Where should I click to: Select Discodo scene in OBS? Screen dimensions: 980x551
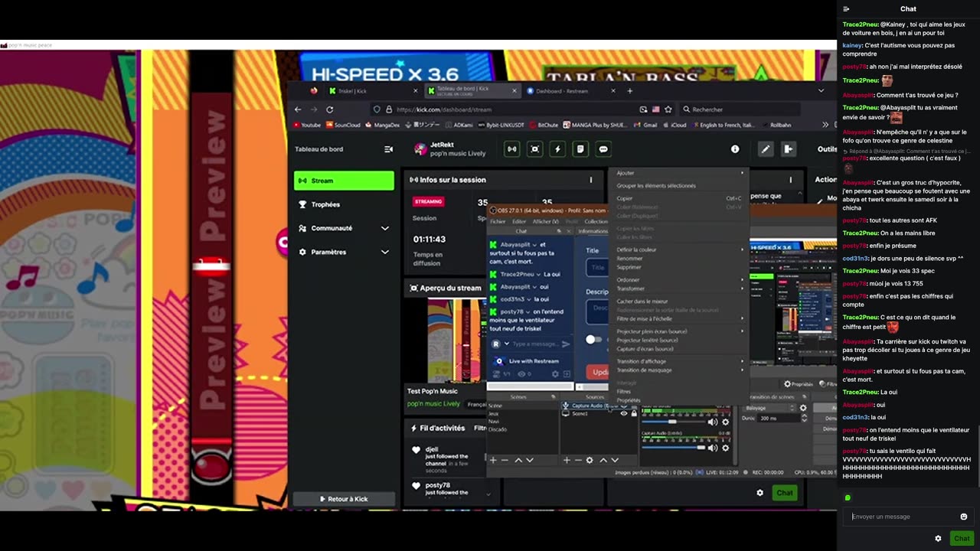click(498, 429)
